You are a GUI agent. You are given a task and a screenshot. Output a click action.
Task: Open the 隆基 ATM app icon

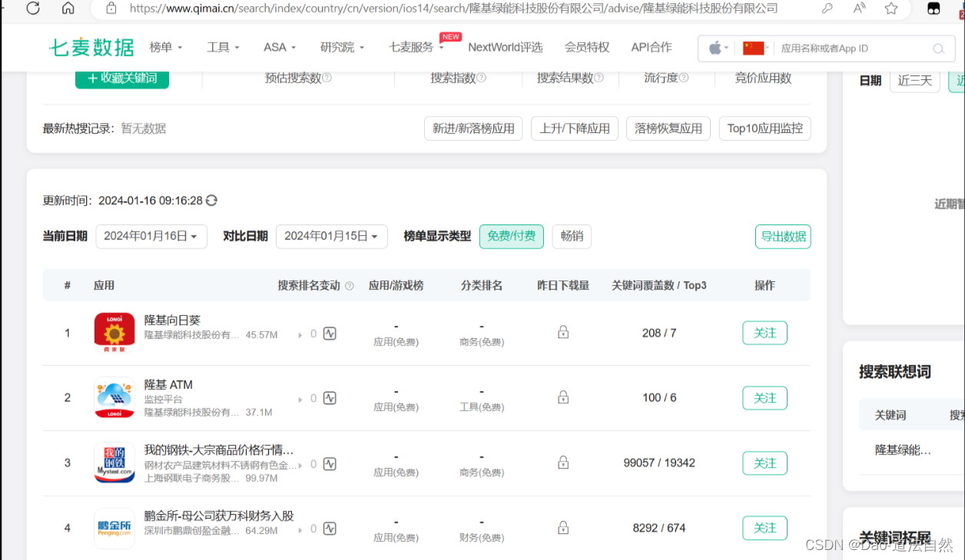pos(114,398)
